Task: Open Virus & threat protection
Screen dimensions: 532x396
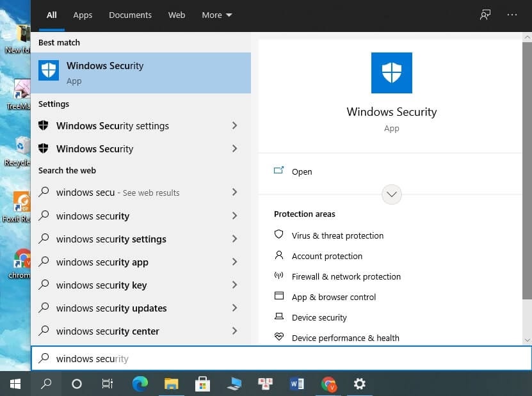Action: click(x=337, y=235)
